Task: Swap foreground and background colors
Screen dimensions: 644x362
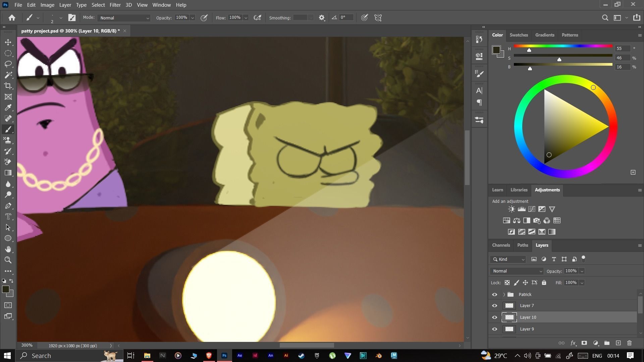Action: click(x=11, y=281)
